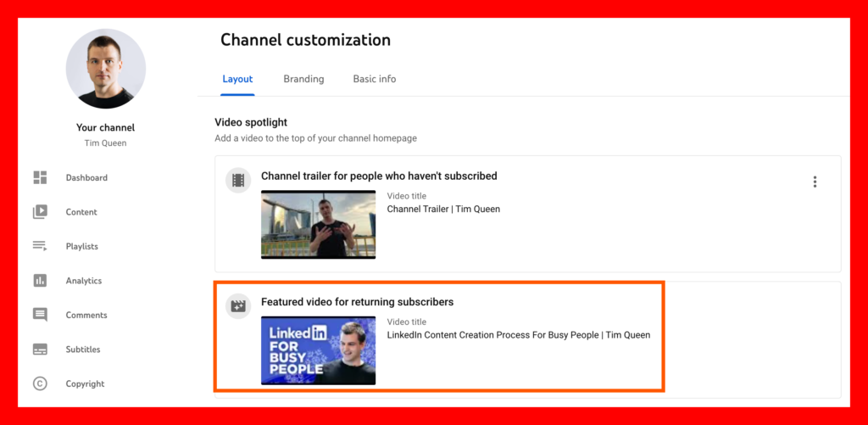Switch to the Branding tab

pos(303,79)
